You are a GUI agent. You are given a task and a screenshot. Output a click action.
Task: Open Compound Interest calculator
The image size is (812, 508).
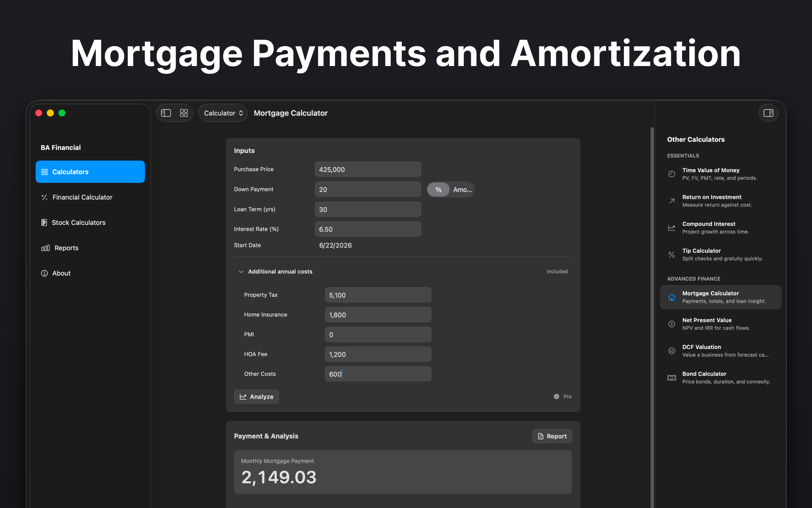pyautogui.click(x=721, y=228)
